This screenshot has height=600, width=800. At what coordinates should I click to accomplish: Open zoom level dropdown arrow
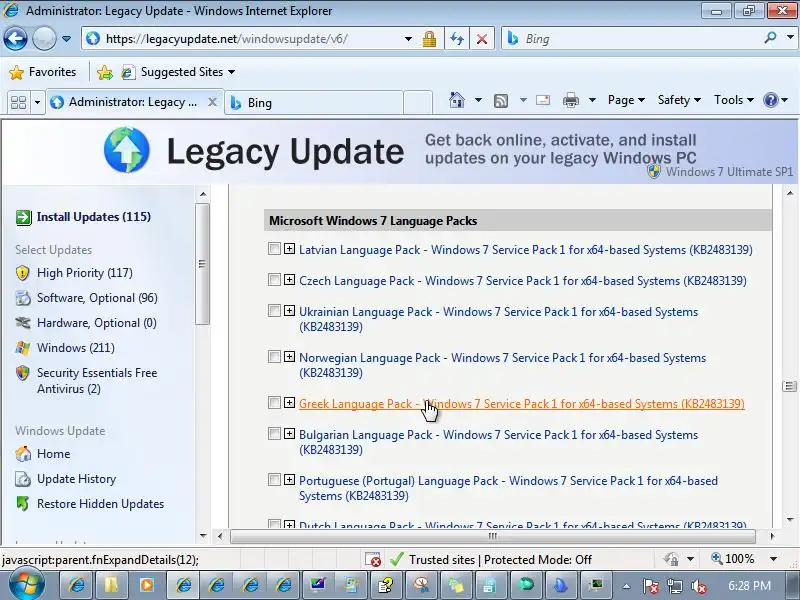(x=773, y=559)
